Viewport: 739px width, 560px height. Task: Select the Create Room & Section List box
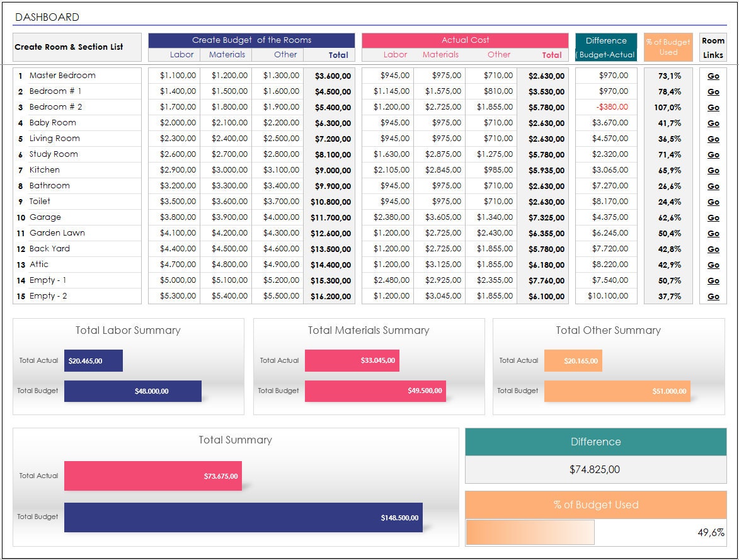tap(77, 47)
